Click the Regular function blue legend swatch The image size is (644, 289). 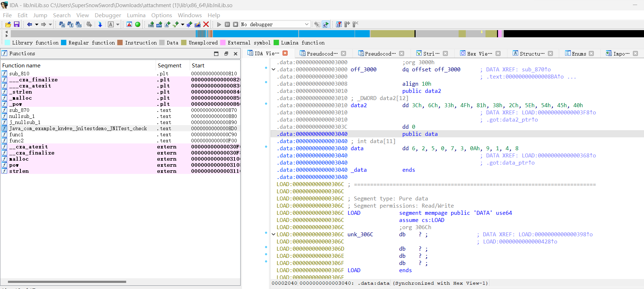tap(64, 43)
